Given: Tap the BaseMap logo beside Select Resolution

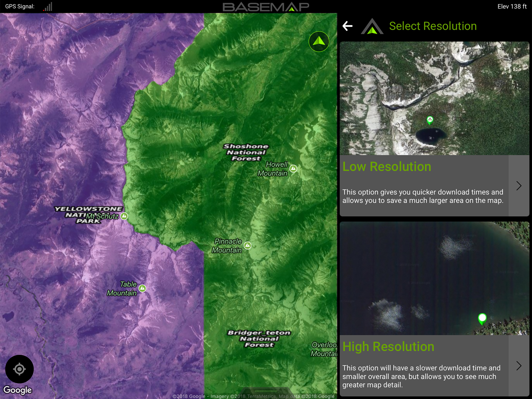Looking at the screenshot, I should tap(372, 26).
